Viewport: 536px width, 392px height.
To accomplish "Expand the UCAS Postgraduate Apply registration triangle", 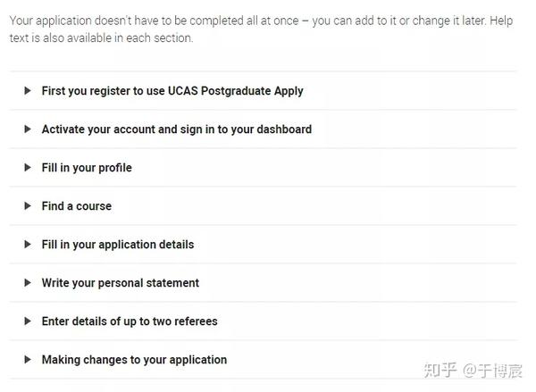I will coord(28,91).
